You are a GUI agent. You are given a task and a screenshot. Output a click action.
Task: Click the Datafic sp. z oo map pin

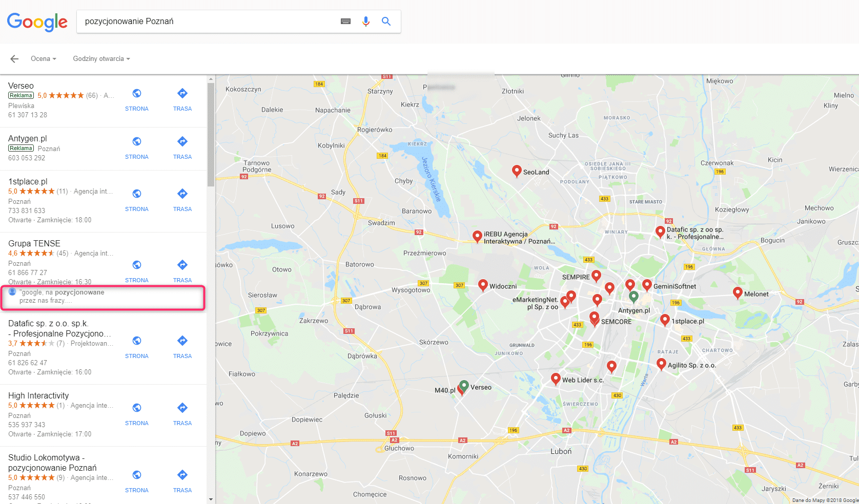pyautogui.click(x=661, y=232)
